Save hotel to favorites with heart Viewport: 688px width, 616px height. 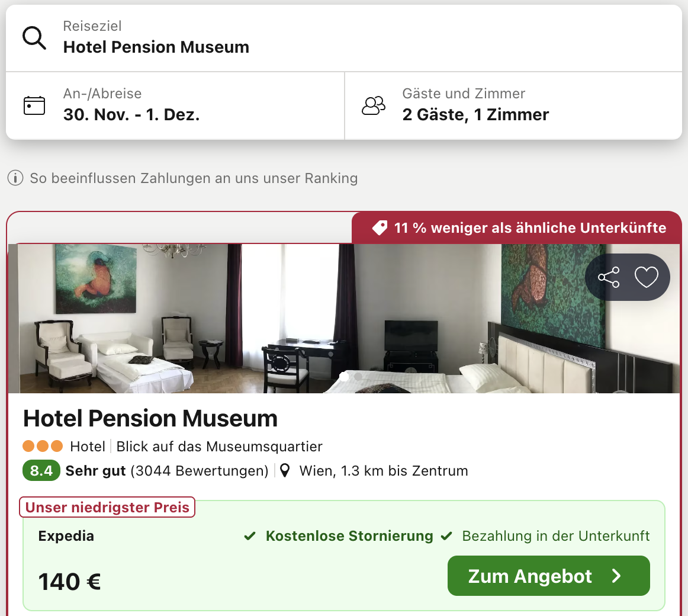[x=646, y=277]
